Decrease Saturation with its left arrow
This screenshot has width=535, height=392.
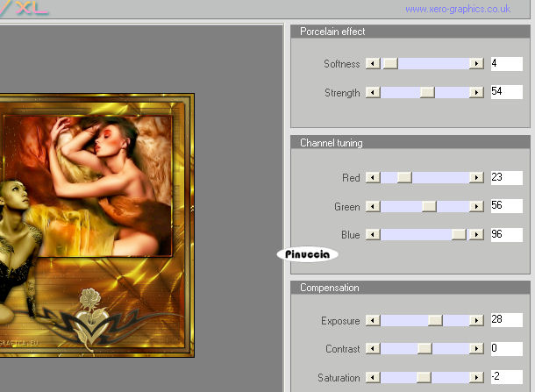click(373, 377)
